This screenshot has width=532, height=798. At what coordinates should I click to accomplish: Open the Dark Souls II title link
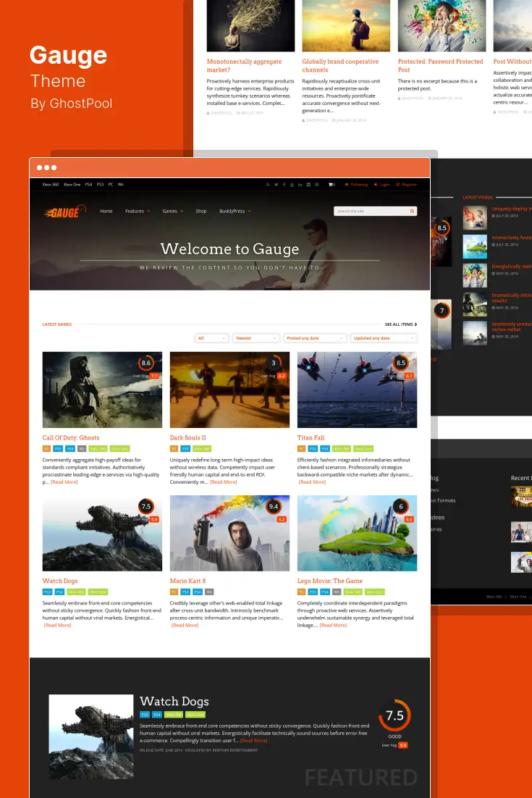187,437
